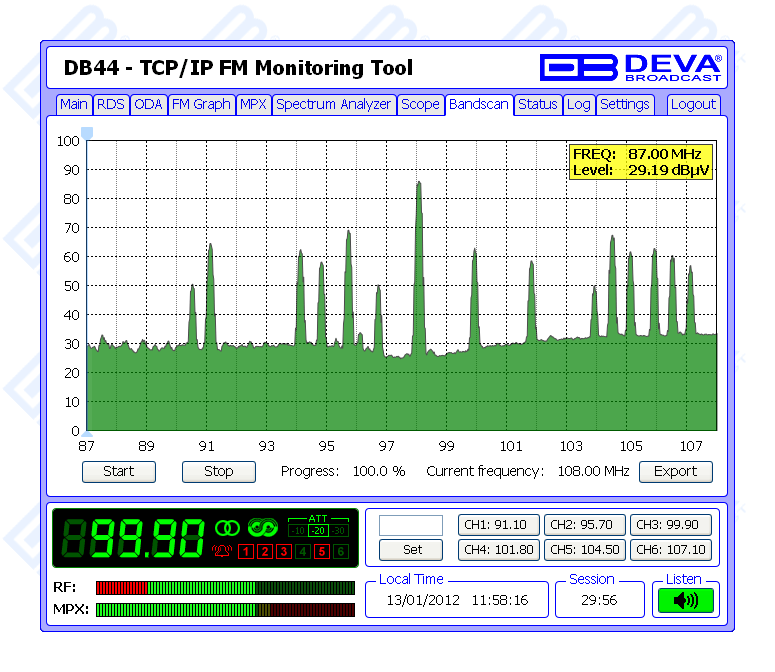
Task: Click the DEVA Broadcast logo
Action: (630, 67)
